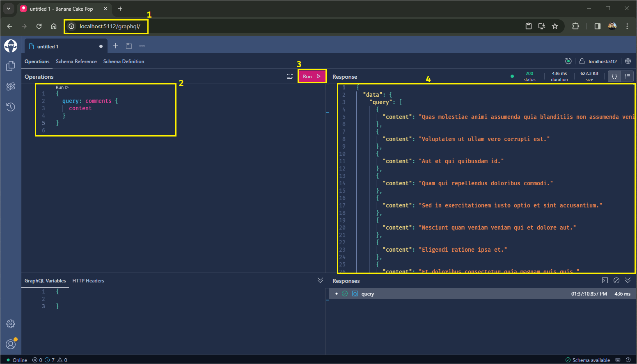The image size is (637, 364).
Task: Click the content field in the query editor
Action: (80, 108)
